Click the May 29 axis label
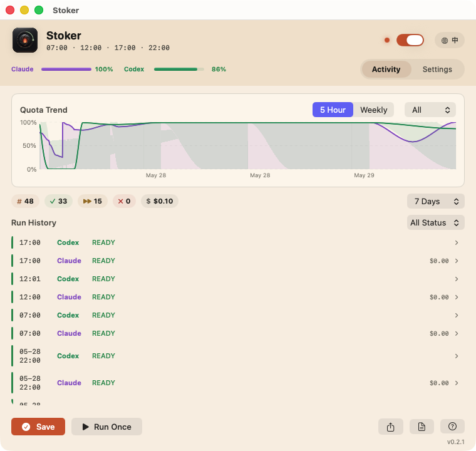The image size is (476, 451). point(364,175)
